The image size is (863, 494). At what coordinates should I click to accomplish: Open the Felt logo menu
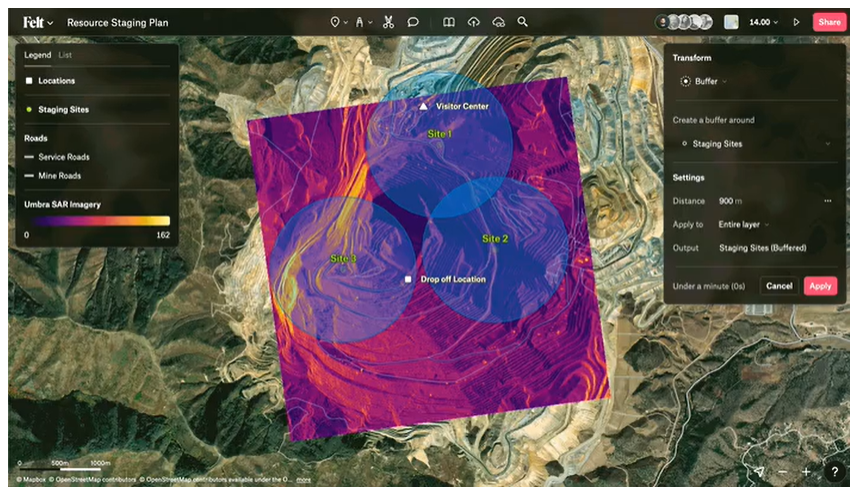tap(37, 23)
